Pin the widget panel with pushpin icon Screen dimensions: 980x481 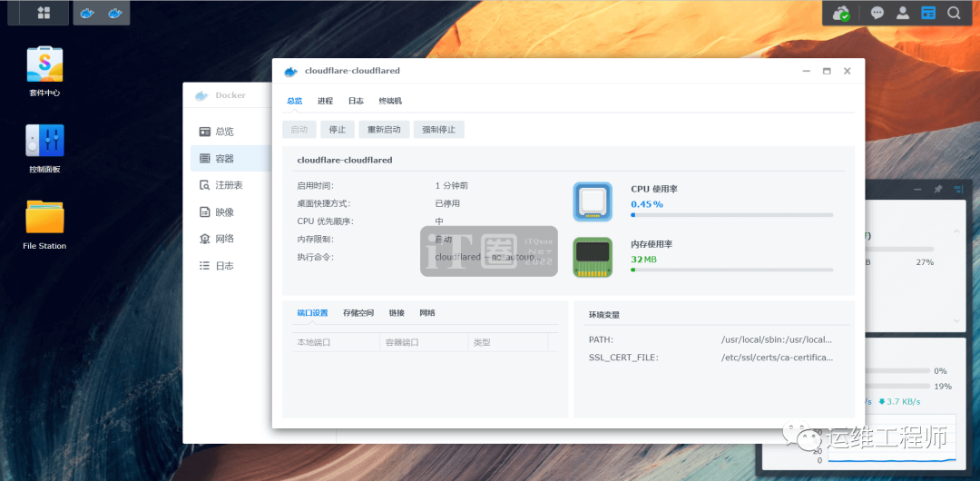937,189
